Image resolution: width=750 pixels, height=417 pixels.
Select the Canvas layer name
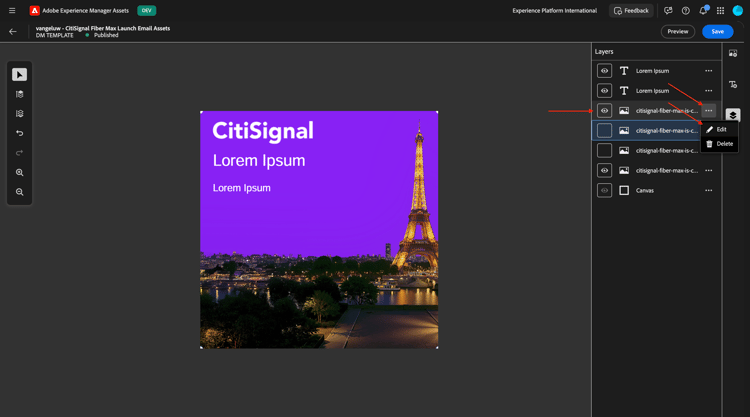(x=645, y=190)
